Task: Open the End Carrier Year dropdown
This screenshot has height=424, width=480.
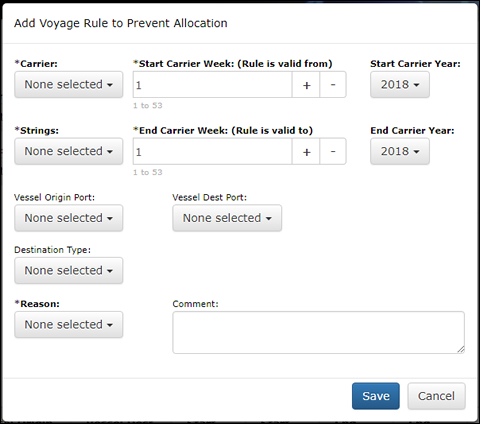Action: click(x=400, y=151)
